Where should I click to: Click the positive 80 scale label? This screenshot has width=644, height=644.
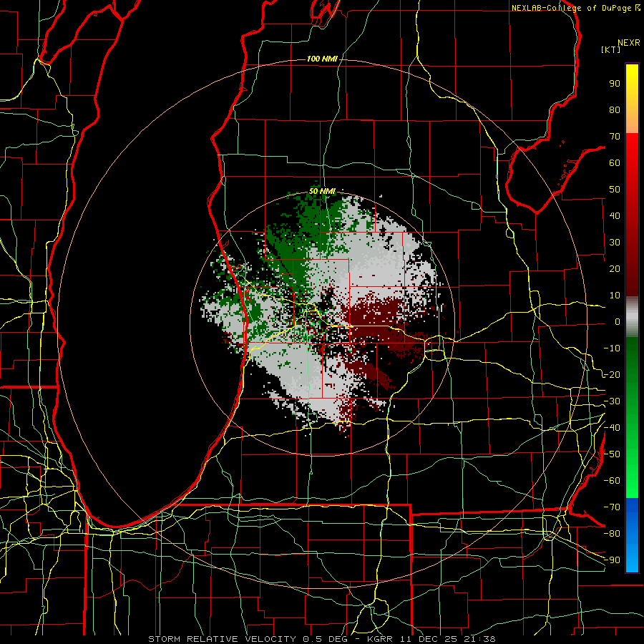point(615,110)
